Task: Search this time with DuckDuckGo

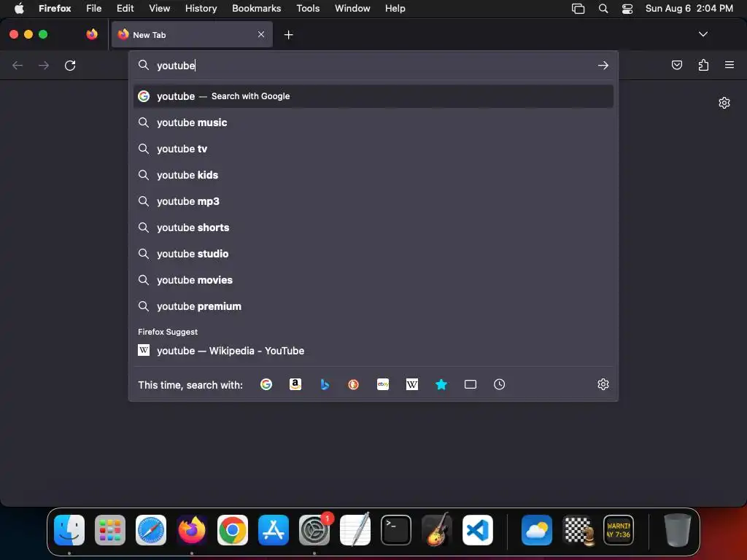Action: 354,384
